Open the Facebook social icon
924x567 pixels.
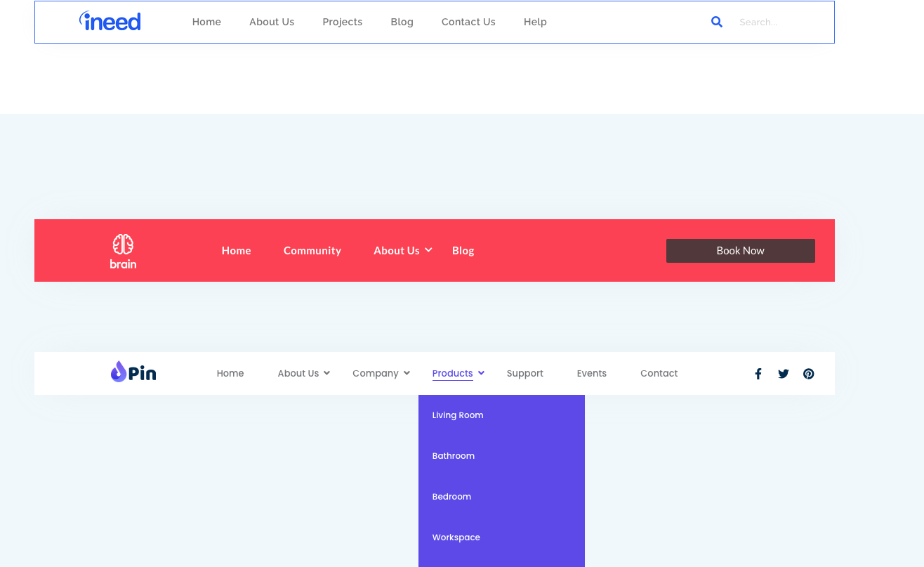coord(758,374)
